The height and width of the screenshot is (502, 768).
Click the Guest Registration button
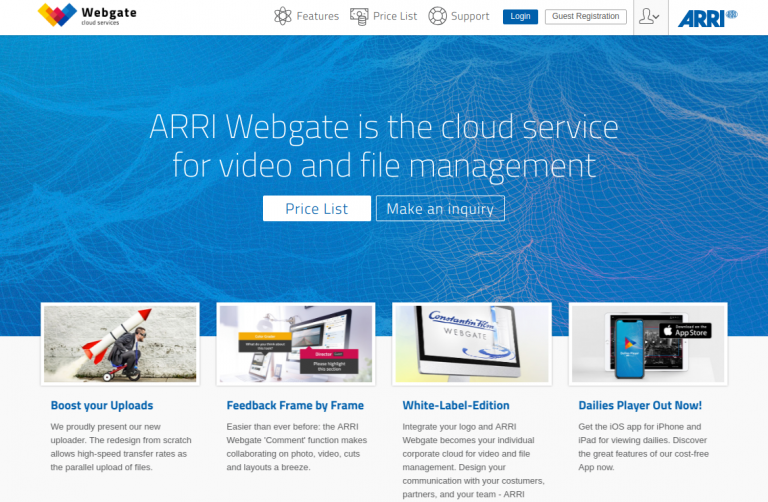[x=586, y=16]
